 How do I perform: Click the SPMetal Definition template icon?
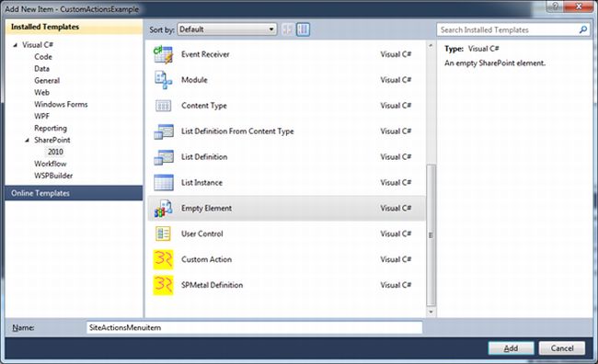[x=163, y=285]
